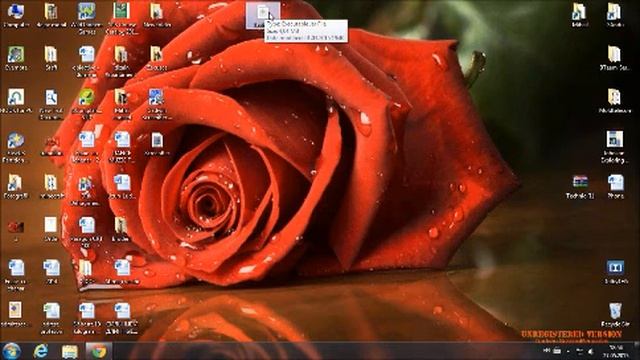Click the highlighted desktop icon under the tooltip
This screenshot has width=640, height=360.
click(x=262, y=16)
